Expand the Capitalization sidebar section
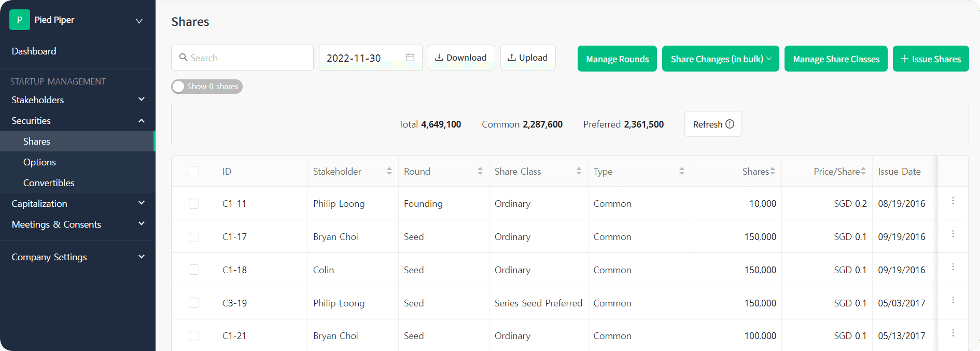980x351 pixels. [78, 203]
